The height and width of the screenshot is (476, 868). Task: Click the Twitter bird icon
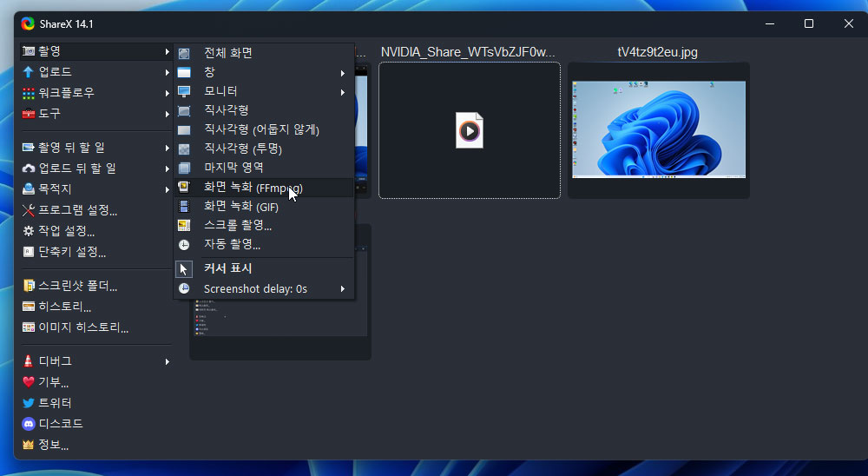pos(29,403)
